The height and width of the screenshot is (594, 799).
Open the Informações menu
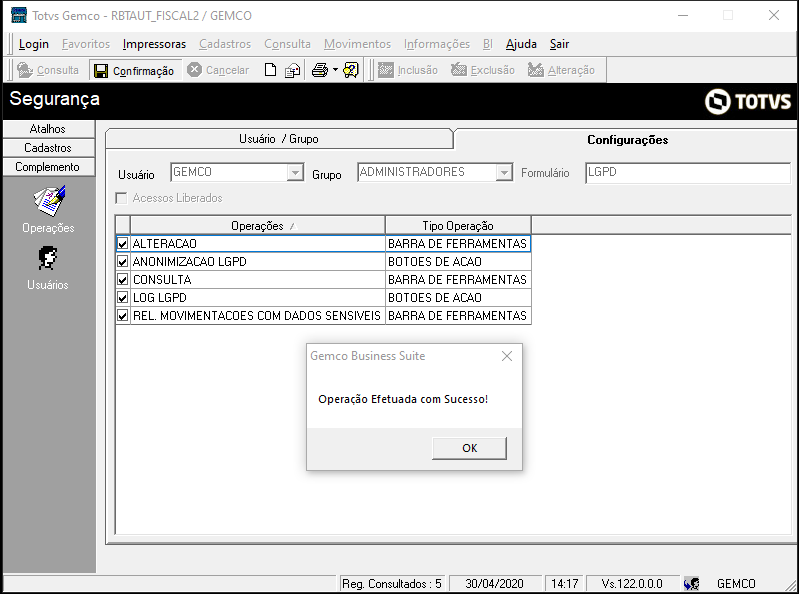click(x=437, y=44)
